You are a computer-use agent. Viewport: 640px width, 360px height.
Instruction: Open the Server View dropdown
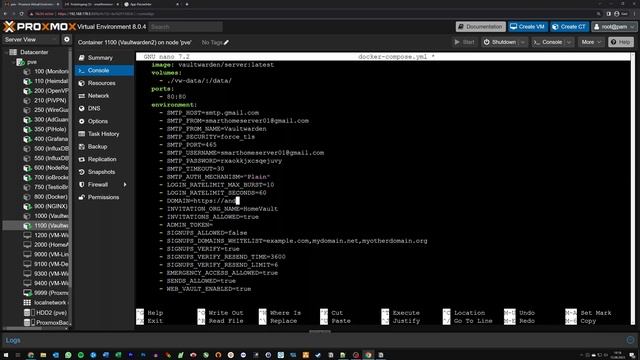pyautogui.click(x=30, y=40)
